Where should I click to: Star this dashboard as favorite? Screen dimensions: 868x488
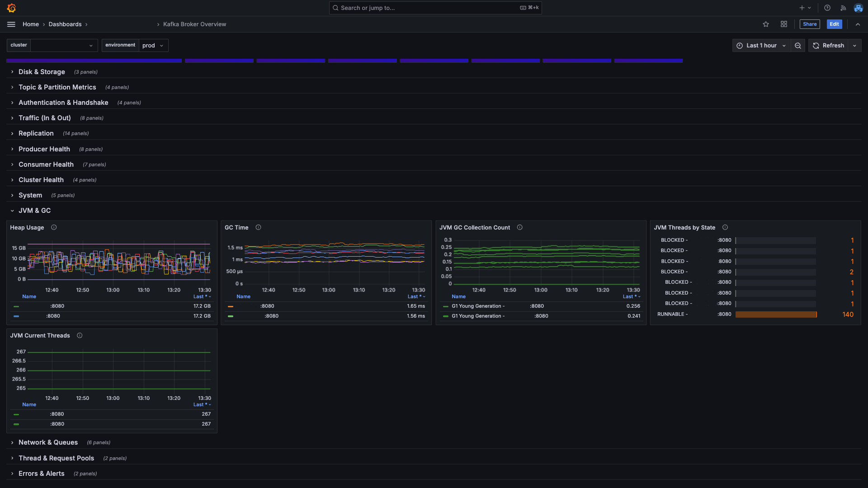766,24
